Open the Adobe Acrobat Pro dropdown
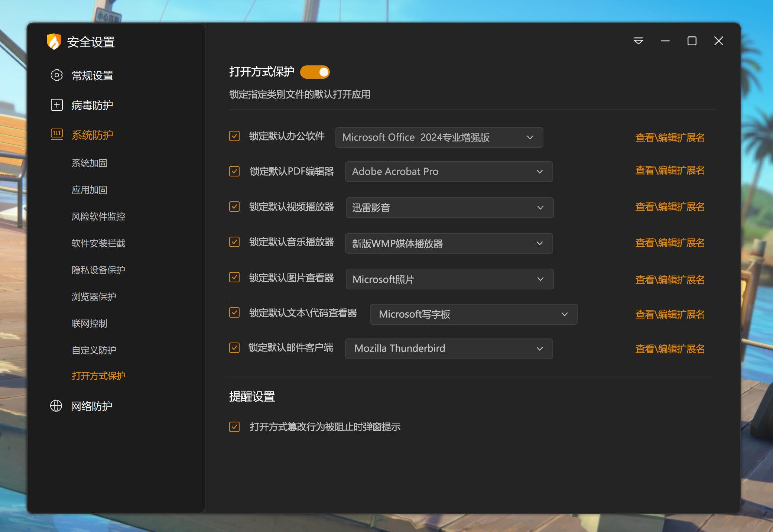Viewport: 773px width, 532px height. [x=449, y=172]
